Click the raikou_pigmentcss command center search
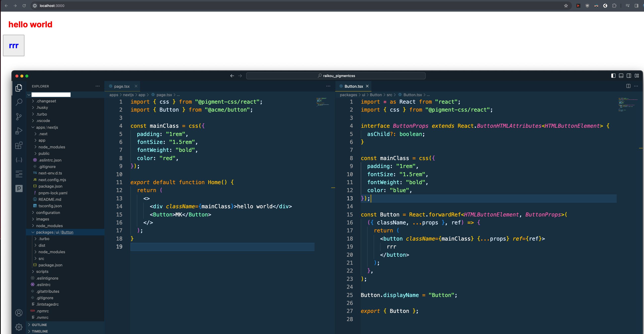 pos(336,76)
